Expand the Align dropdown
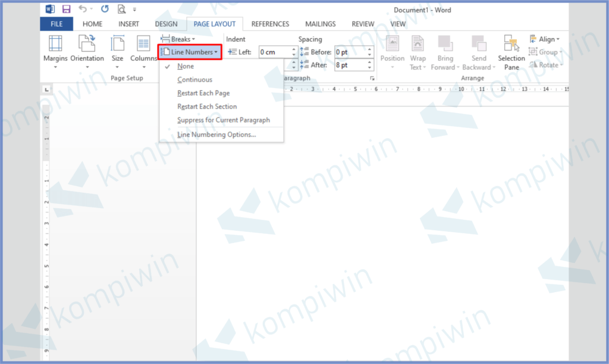 [545, 39]
